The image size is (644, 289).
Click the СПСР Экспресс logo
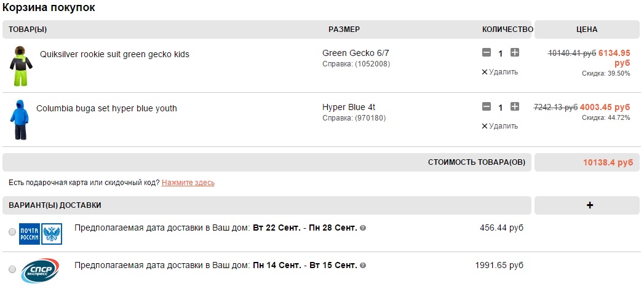click(41, 269)
